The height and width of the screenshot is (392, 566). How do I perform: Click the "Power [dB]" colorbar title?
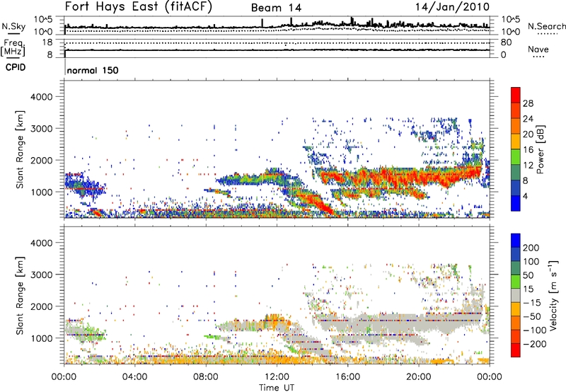pyautogui.click(x=540, y=149)
